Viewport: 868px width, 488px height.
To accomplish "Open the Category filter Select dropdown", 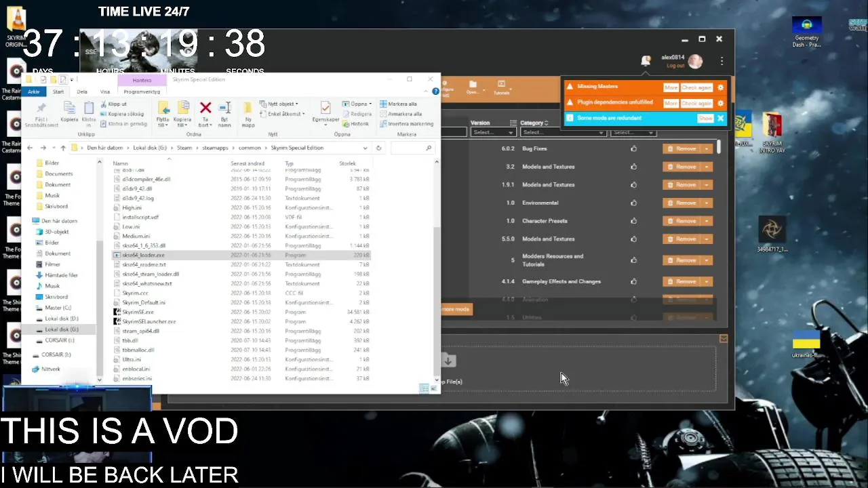I will pos(562,133).
